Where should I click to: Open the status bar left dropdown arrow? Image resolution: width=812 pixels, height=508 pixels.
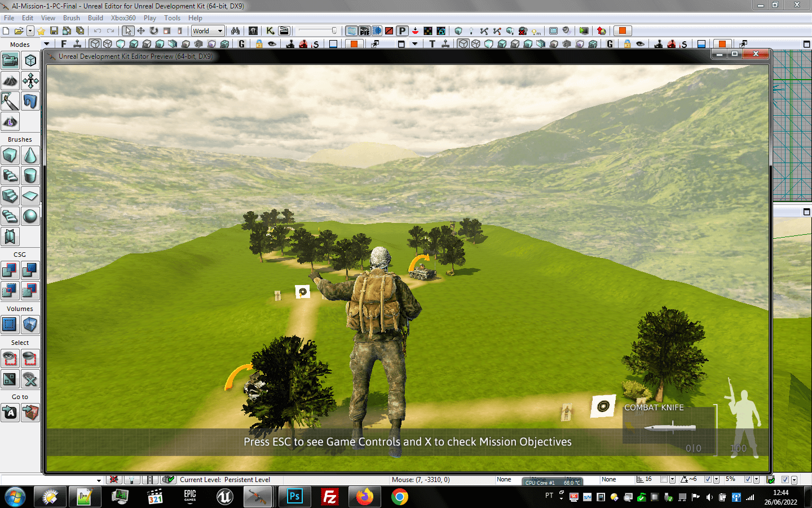(99, 480)
